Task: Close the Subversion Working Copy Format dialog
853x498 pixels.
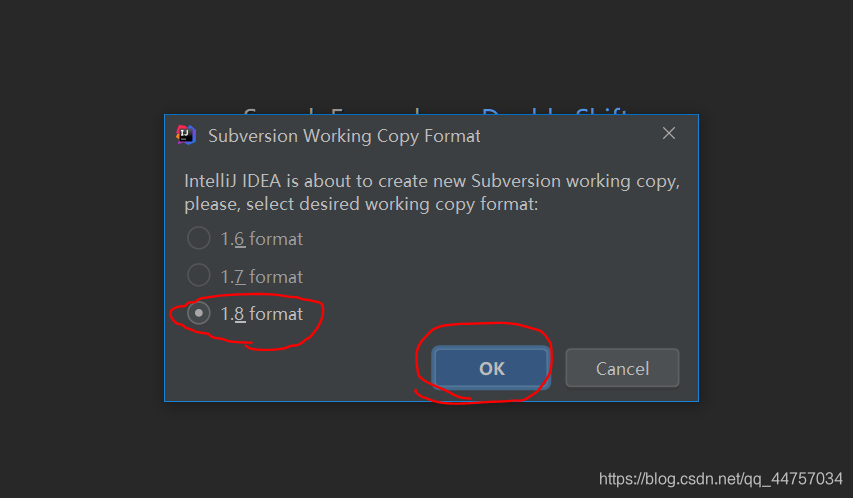Action: (669, 134)
